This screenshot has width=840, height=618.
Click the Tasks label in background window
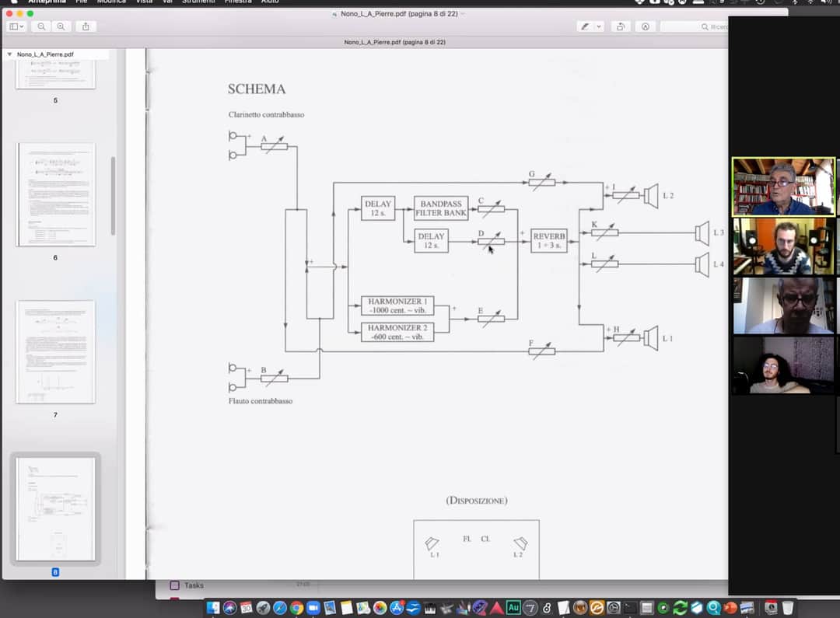(194, 585)
